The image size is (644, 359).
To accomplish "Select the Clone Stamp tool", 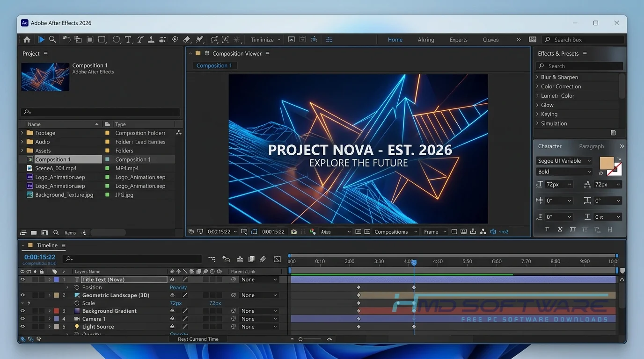I will pyautogui.click(x=151, y=40).
